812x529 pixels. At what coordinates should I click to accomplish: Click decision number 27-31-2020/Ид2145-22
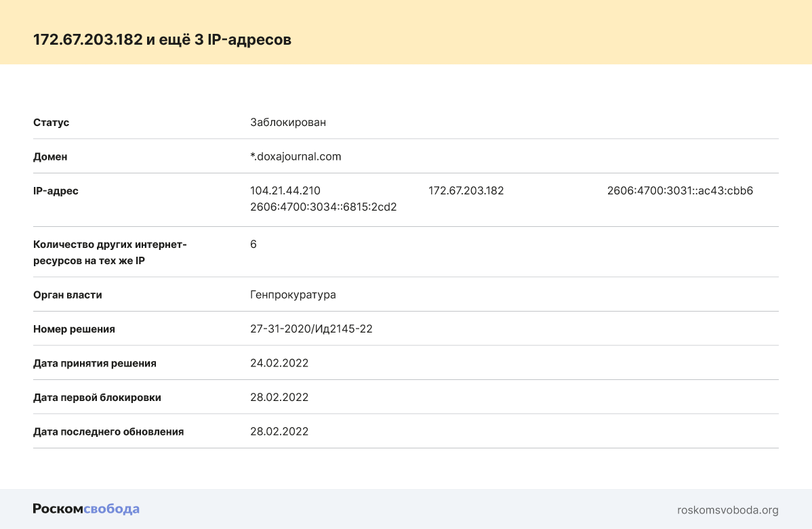coord(311,329)
